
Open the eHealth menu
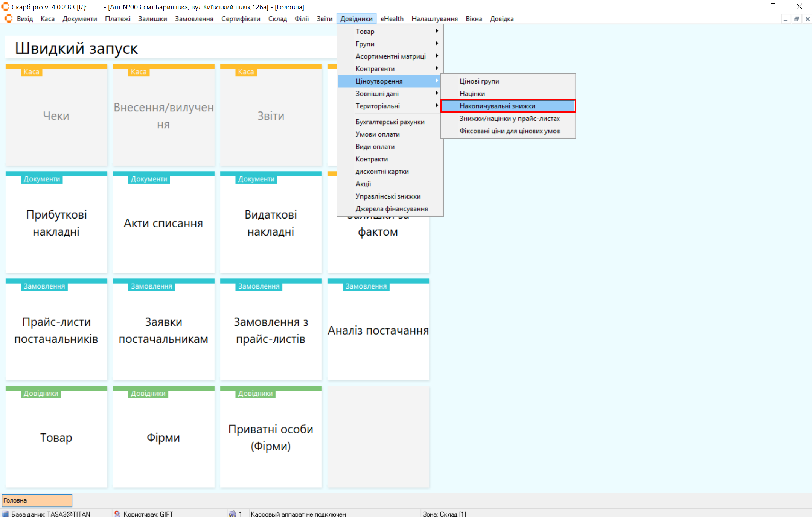click(392, 18)
